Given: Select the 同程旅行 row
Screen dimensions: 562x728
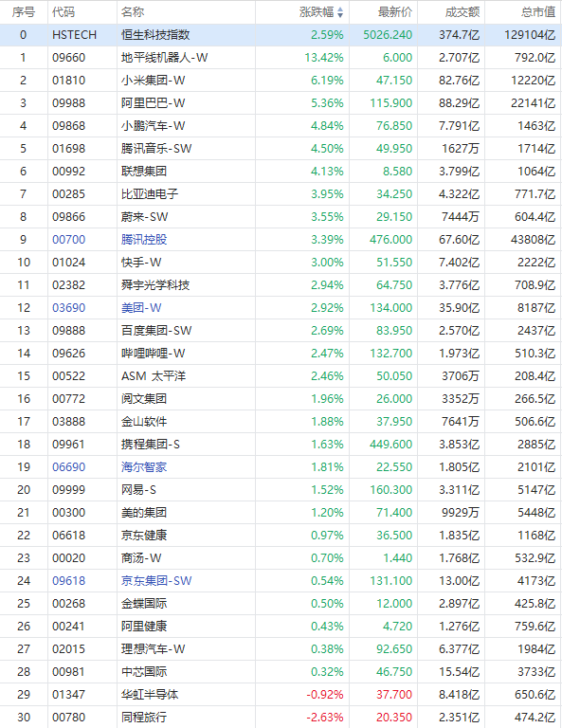Looking at the screenshot, I should click(281, 718).
